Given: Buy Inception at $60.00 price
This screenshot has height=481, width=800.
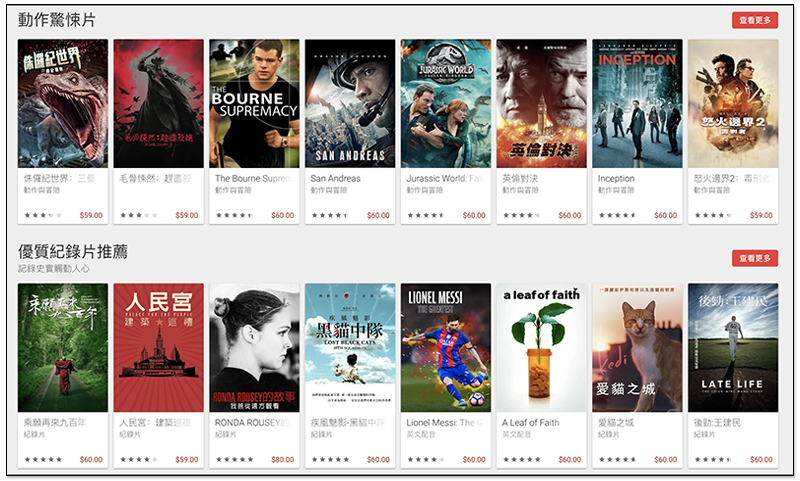Looking at the screenshot, I should (665, 215).
